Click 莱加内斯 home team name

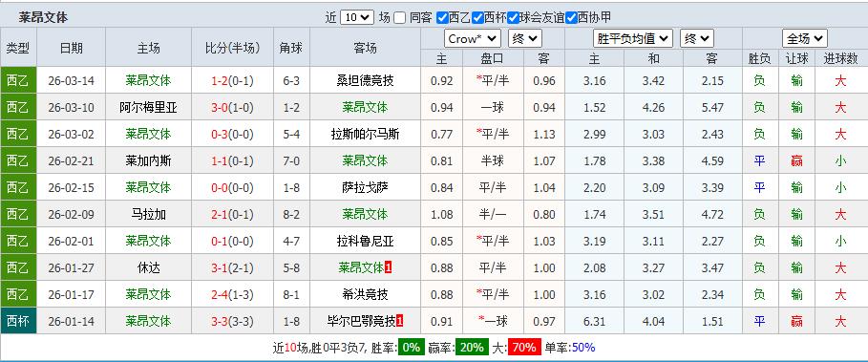148,161
